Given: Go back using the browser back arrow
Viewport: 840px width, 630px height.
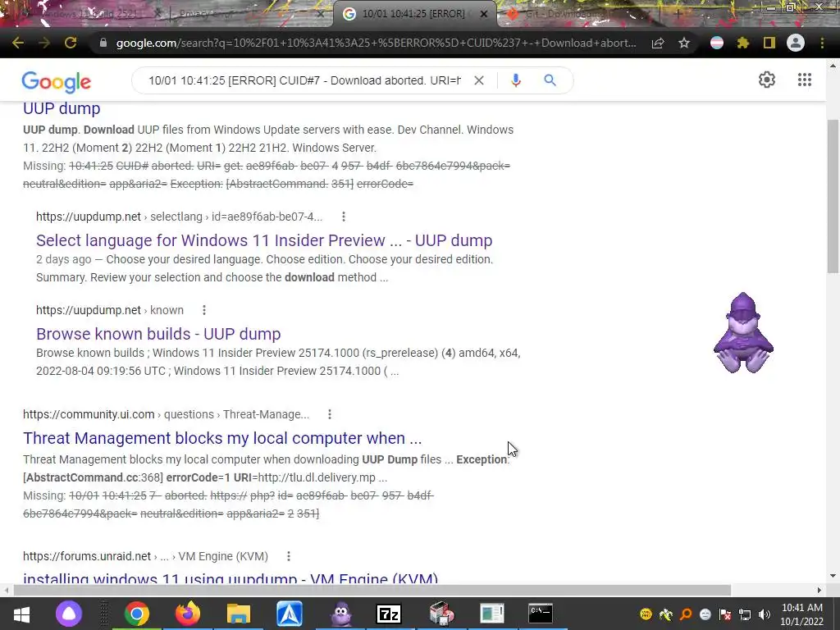Looking at the screenshot, I should [18, 43].
